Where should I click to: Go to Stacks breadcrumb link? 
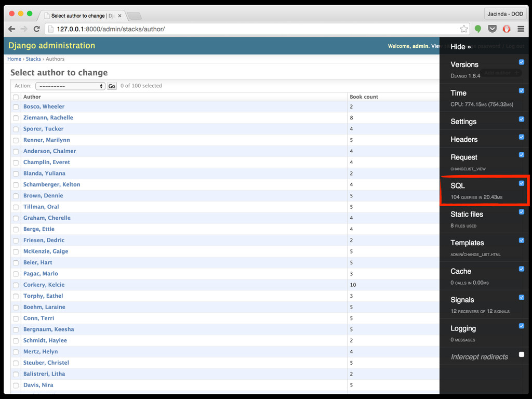33,59
